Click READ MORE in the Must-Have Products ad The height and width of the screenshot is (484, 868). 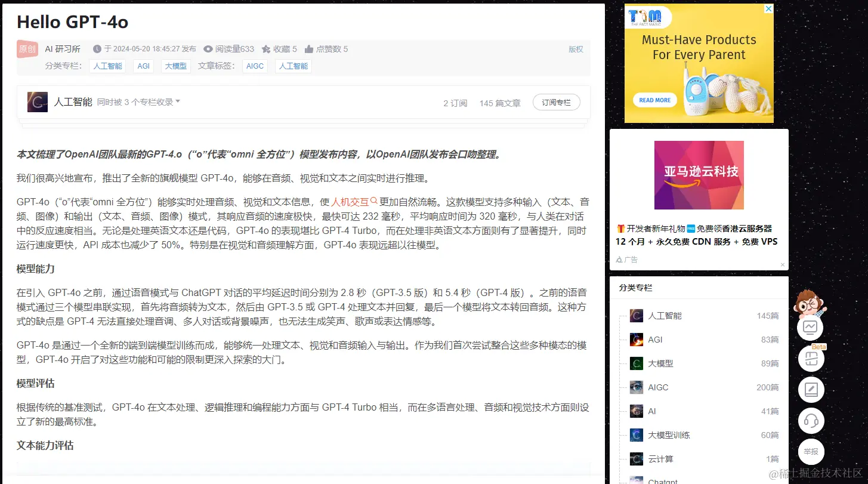click(655, 100)
